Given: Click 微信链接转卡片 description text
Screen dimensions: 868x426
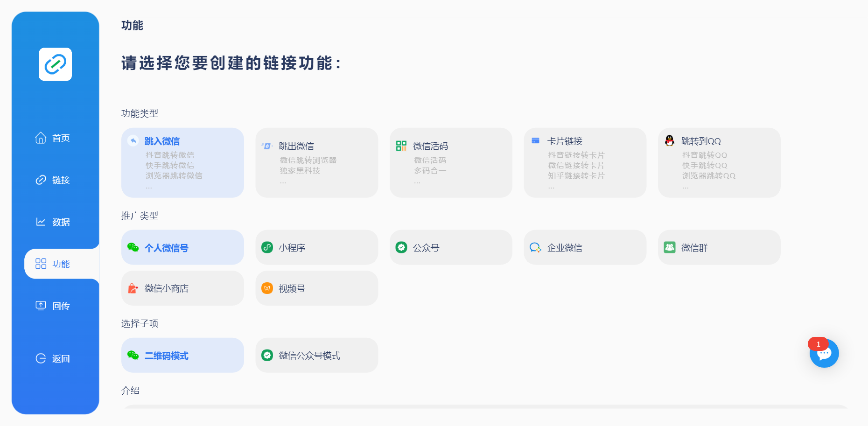Looking at the screenshot, I should click(576, 165).
